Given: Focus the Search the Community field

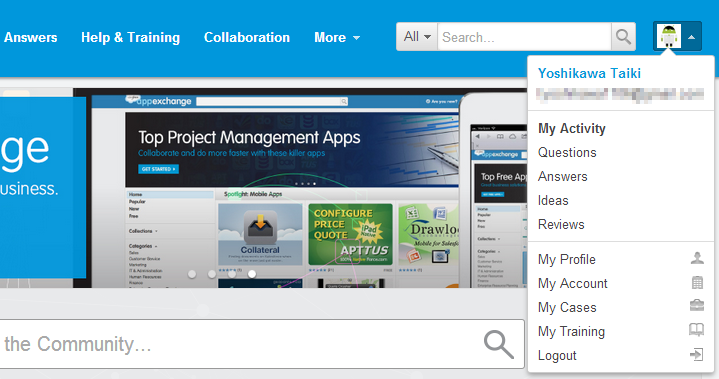Looking at the screenshot, I should (x=261, y=344).
